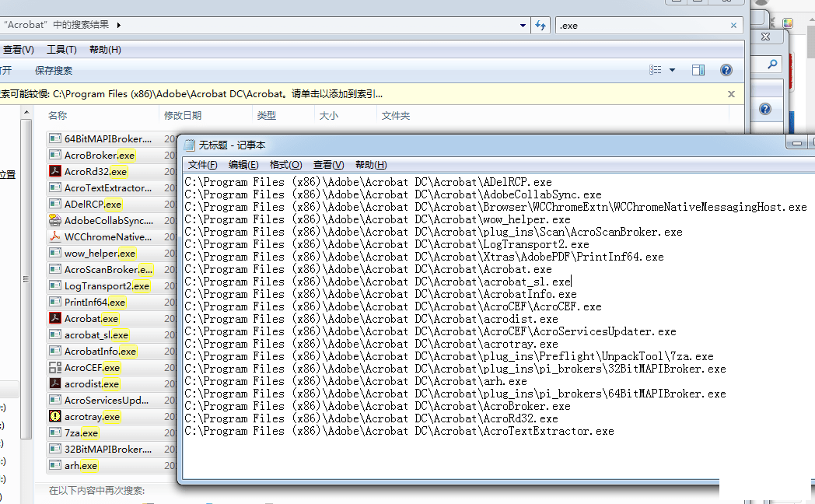The width and height of the screenshot is (815, 504).
Task: Toggle the Explorer preview pane icon
Action: click(x=698, y=70)
